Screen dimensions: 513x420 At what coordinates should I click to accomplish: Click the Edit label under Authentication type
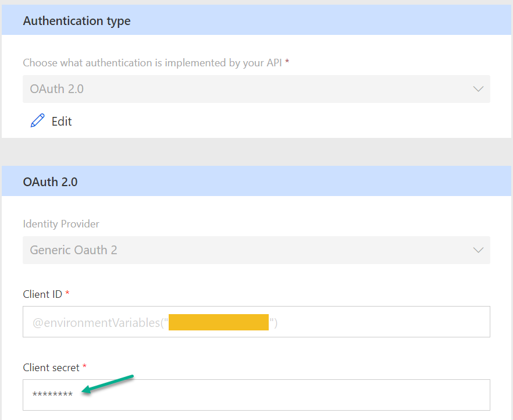[x=62, y=122]
